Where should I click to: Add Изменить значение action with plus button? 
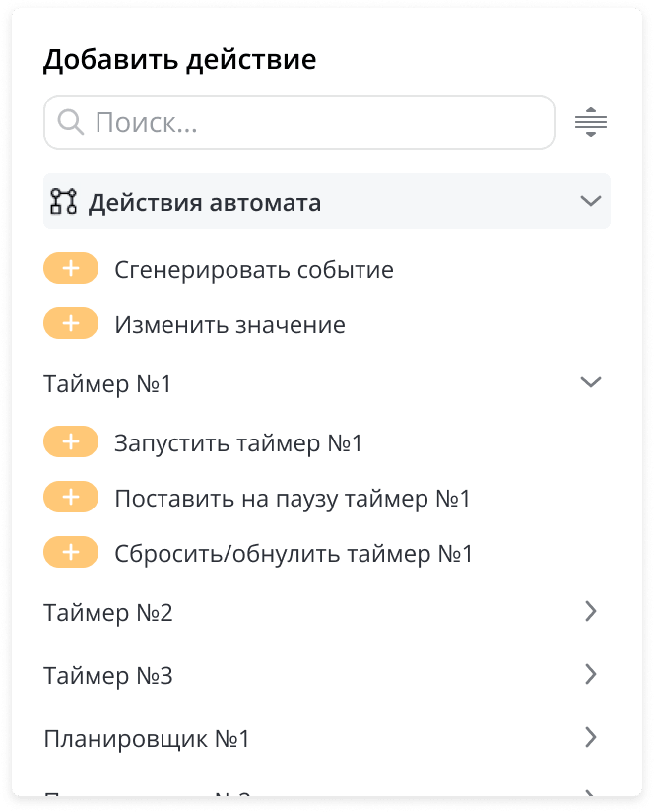click(71, 323)
